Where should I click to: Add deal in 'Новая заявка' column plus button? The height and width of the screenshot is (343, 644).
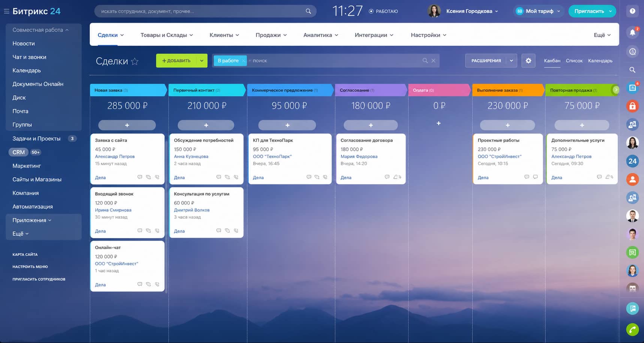coord(127,125)
